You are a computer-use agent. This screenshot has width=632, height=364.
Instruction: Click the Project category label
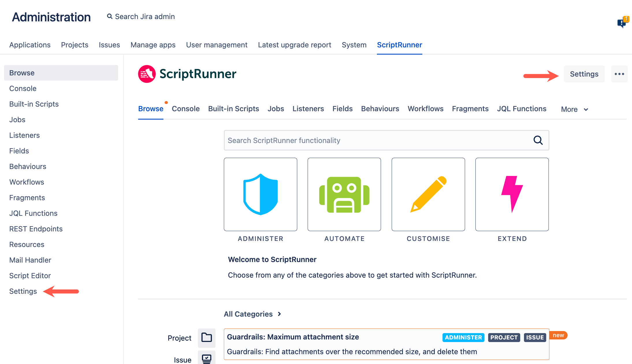(x=179, y=338)
